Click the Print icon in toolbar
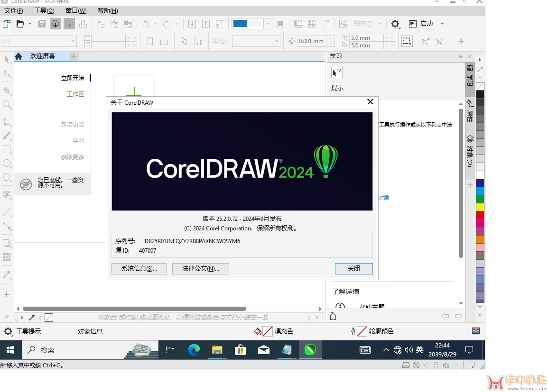 pos(83,23)
